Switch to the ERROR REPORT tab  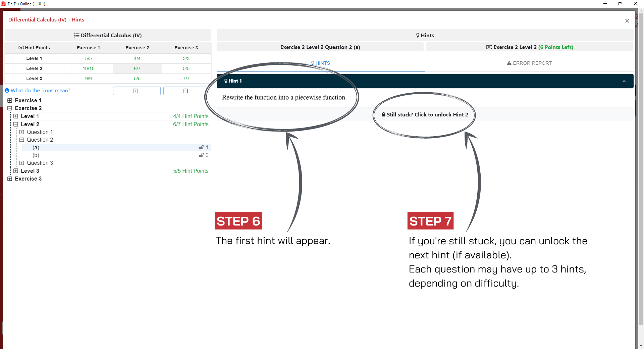point(529,63)
